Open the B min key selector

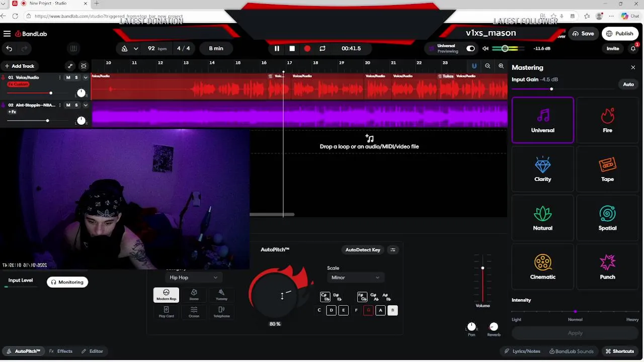pos(216,48)
